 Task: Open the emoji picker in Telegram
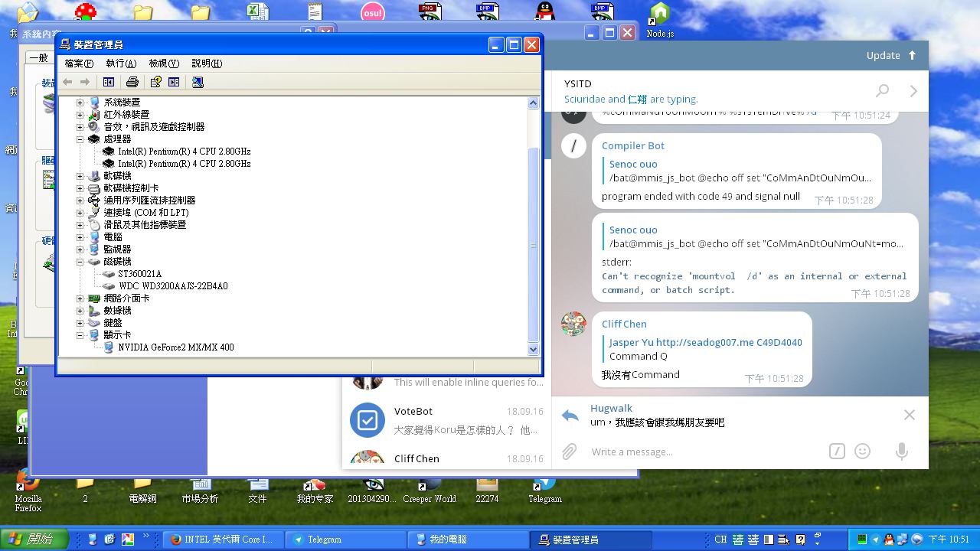pyautogui.click(x=863, y=452)
